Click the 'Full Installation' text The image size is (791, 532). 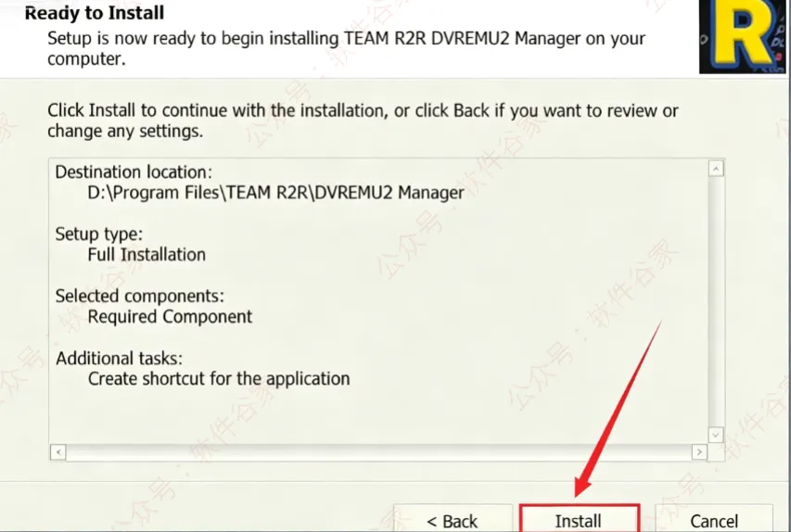[x=147, y=255]
